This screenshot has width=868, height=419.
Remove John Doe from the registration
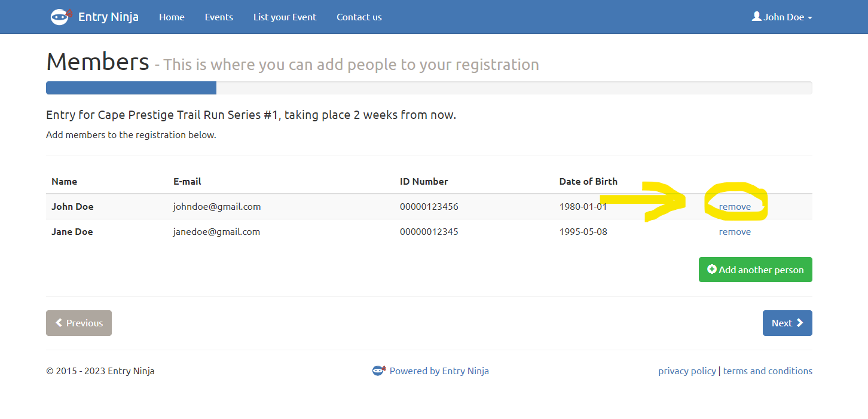pyautogui.click(x=735, y=207)
